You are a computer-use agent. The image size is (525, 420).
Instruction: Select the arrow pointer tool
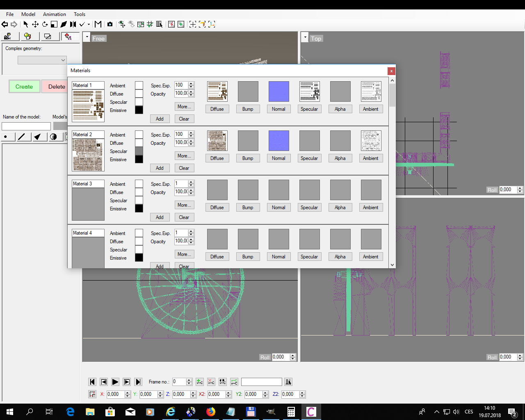point(26,24)
